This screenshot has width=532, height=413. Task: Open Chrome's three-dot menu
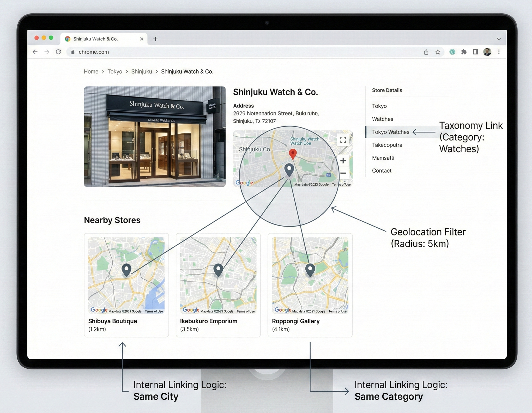tap(499, 52)
